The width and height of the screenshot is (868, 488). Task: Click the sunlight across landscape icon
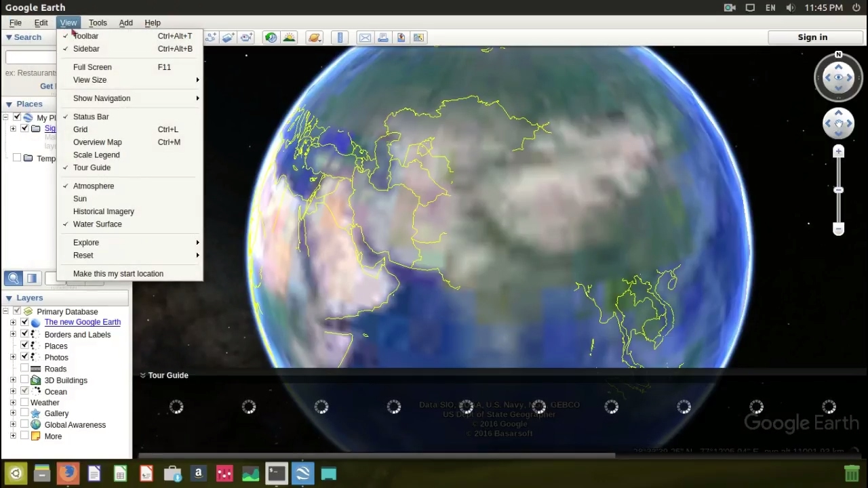[290, 37]
